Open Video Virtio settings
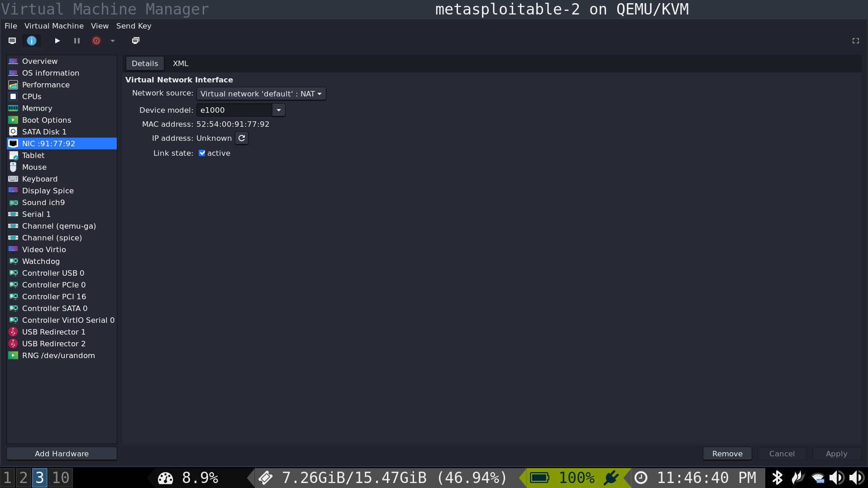Image resolution: width=868 pixels, height=488 pixels. click(x=62, y=249)
